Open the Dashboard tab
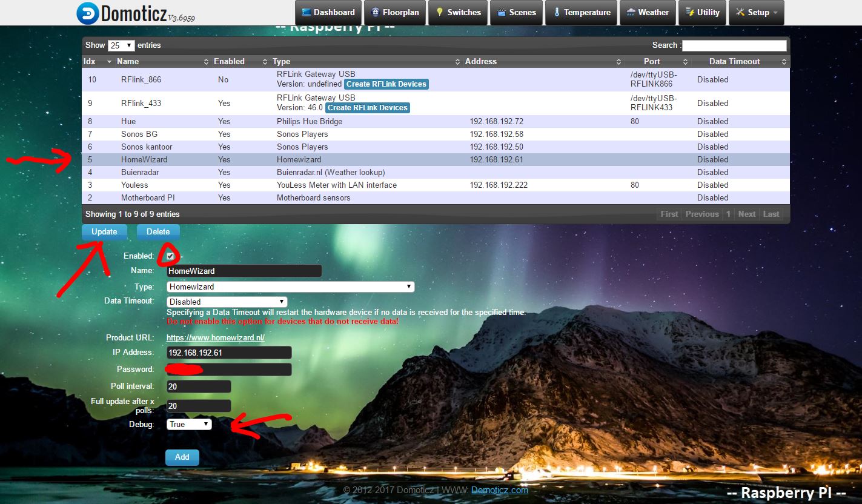The image size is (862, 504). coord(328,13)
